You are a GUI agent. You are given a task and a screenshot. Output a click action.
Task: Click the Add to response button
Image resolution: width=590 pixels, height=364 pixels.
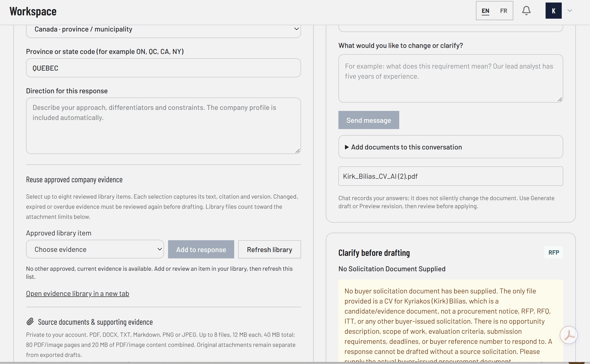[x=201, y=249]
